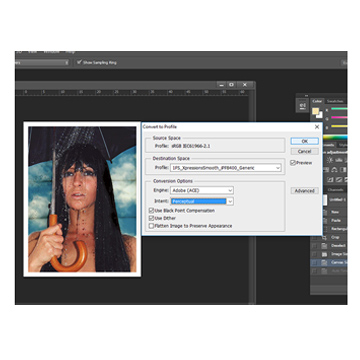360x360 pixels.
Task: Select the highlighted Canvas Size history state
Action: point(329,263)
